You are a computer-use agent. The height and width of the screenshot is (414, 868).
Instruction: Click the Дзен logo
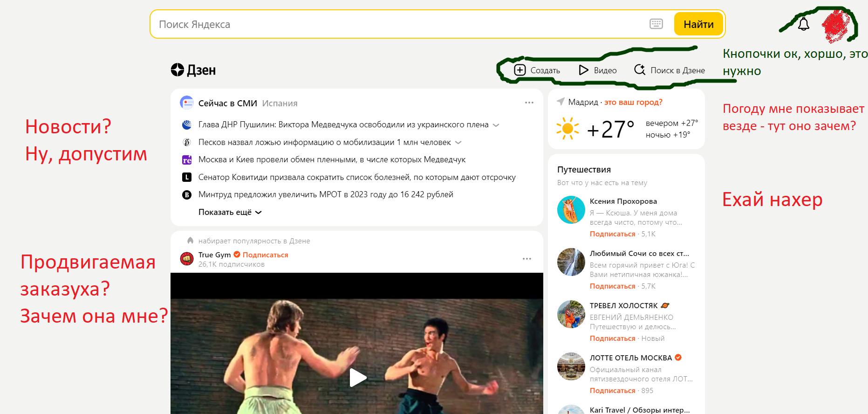coord(193,70)
